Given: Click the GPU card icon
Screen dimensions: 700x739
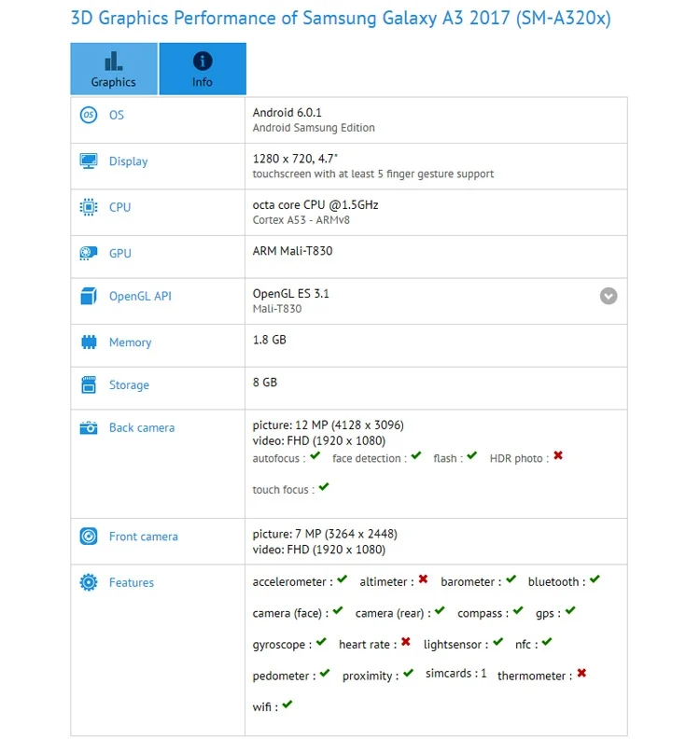Looking at the screenshot, I should (x=88, y=253).
